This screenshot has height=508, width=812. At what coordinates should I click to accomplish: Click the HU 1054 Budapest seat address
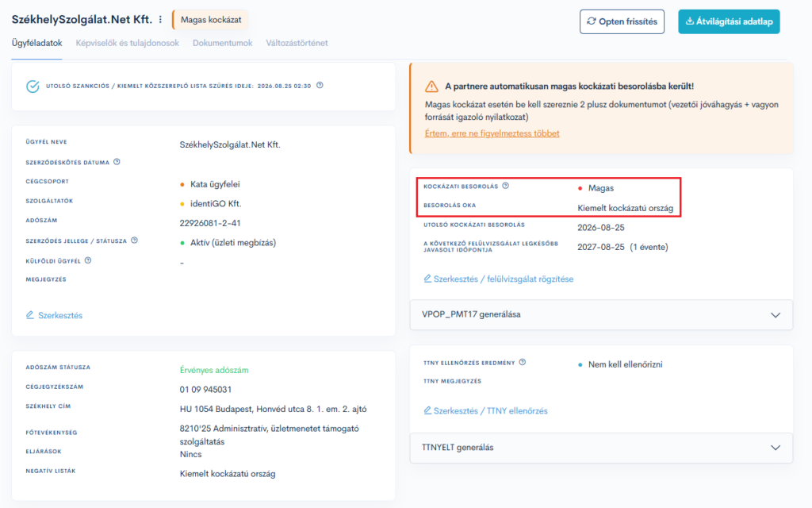274,409
